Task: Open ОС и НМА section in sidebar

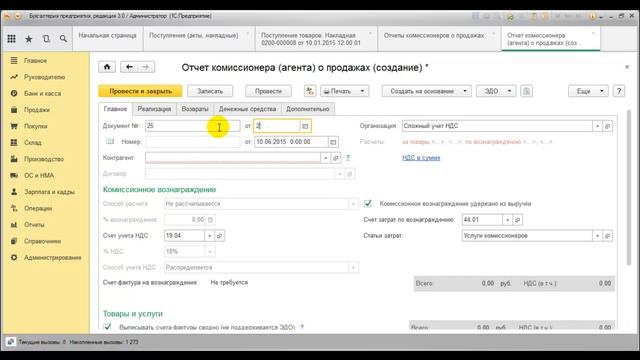Action: [x=39, y=176]
